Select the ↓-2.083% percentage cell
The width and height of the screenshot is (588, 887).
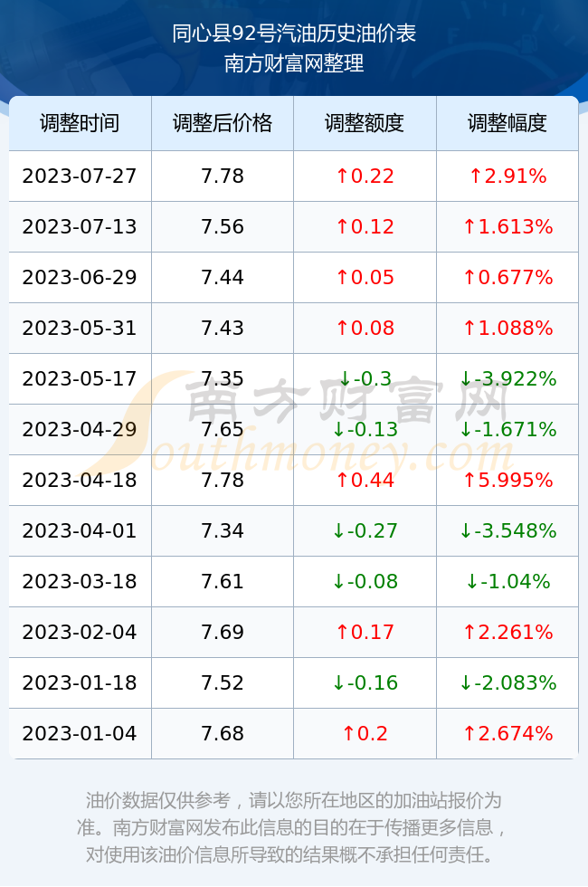point(507,682)
